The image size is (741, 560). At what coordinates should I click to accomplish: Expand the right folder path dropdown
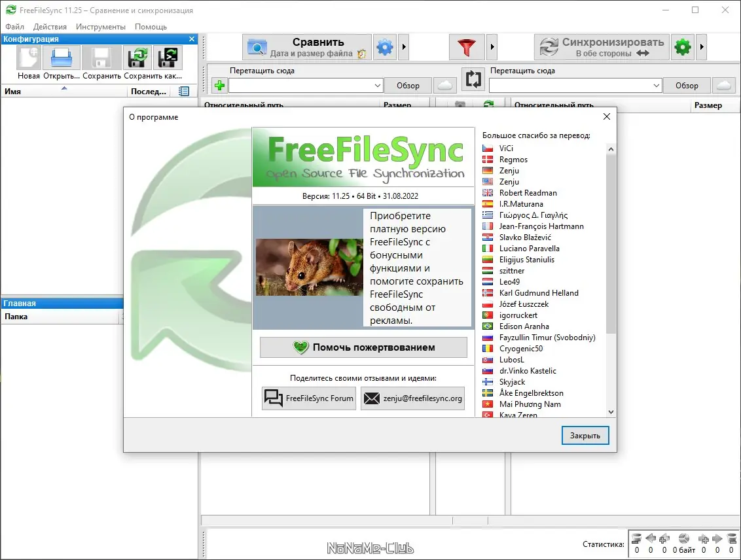coord(656,86)
